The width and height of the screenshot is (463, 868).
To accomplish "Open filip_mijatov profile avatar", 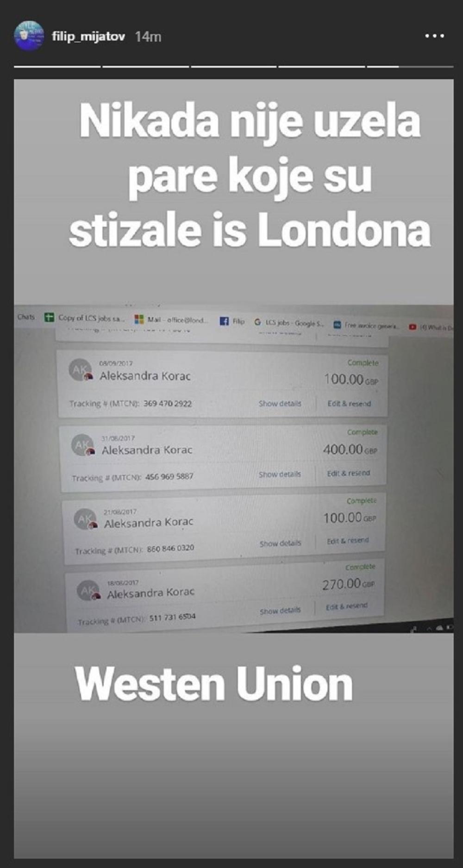I will 29,36.
